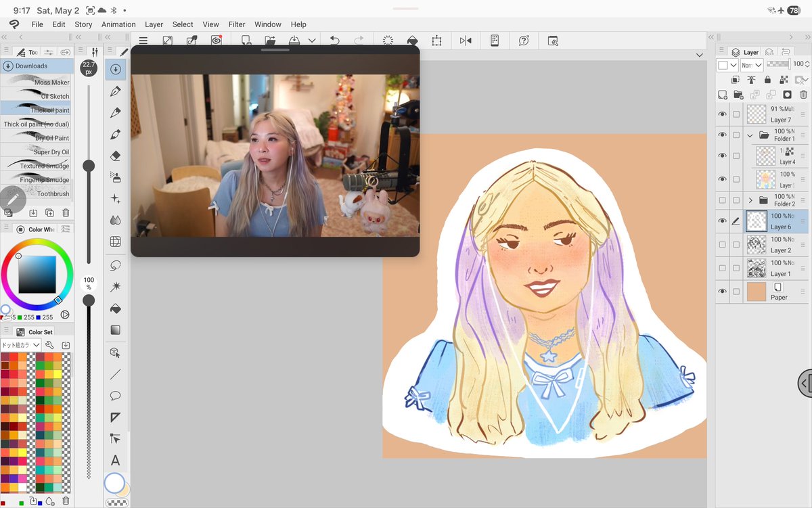Open the Layer menu
Image resolution: width=812 pixels, height=508 pixels.
click(154, 24)
